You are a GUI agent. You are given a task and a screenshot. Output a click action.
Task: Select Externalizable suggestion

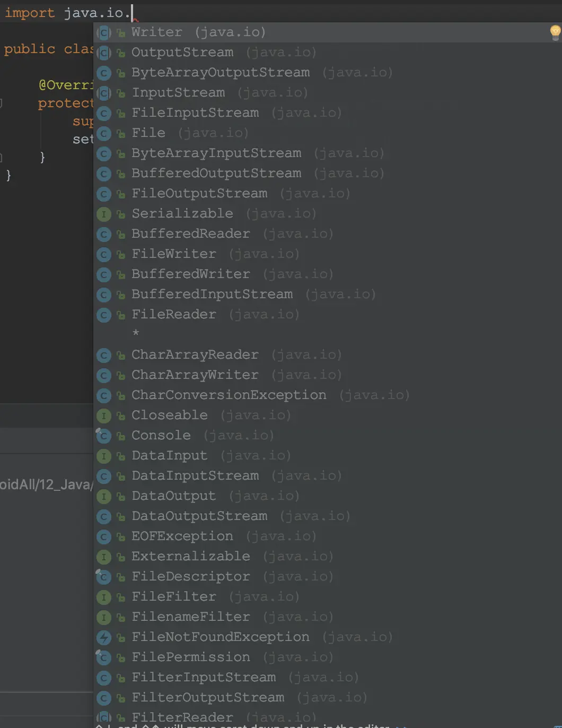[328, 557]
